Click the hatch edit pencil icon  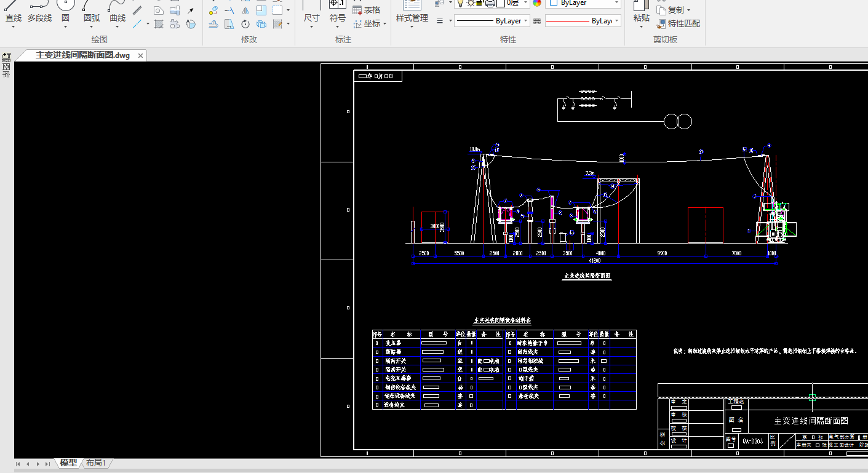click(277, 24)
